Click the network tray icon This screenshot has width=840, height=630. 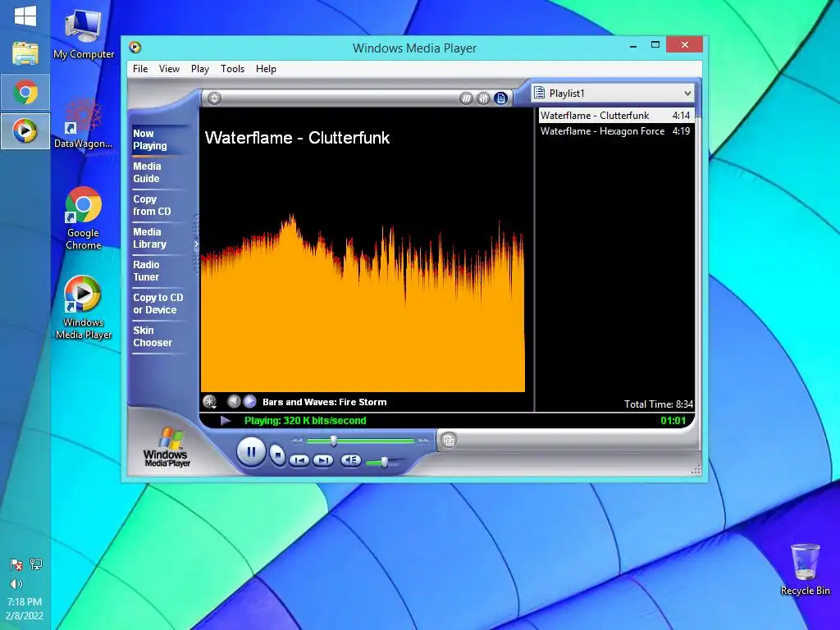pyautogui.click(x=36, y=564)
